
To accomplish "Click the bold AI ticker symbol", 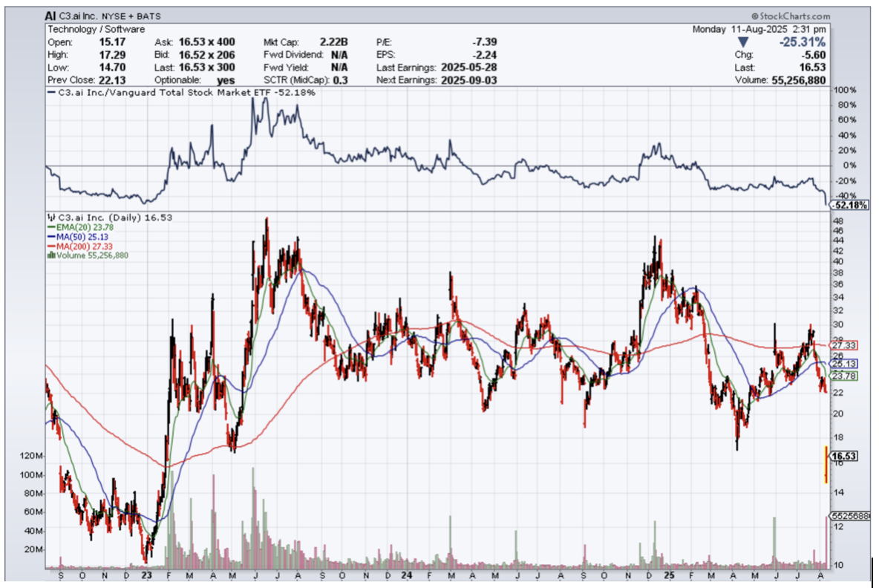I will click(x=50, y=16).
